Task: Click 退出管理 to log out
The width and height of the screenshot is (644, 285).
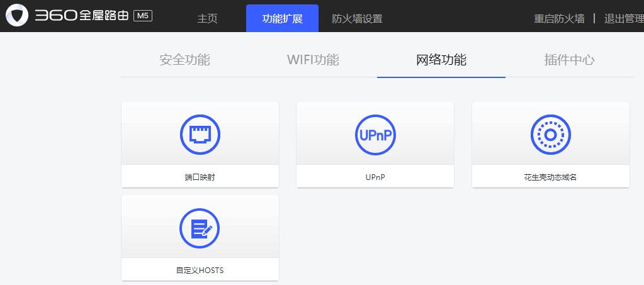Action: tap(623, 18)
